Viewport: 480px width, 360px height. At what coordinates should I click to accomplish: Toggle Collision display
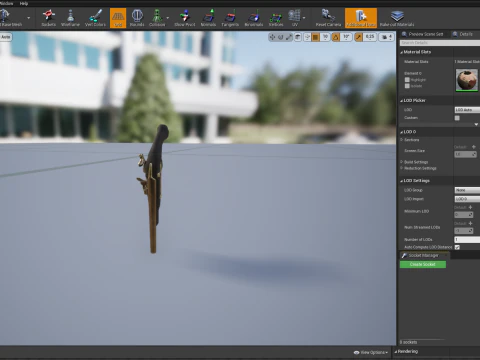tap(157, 18)
